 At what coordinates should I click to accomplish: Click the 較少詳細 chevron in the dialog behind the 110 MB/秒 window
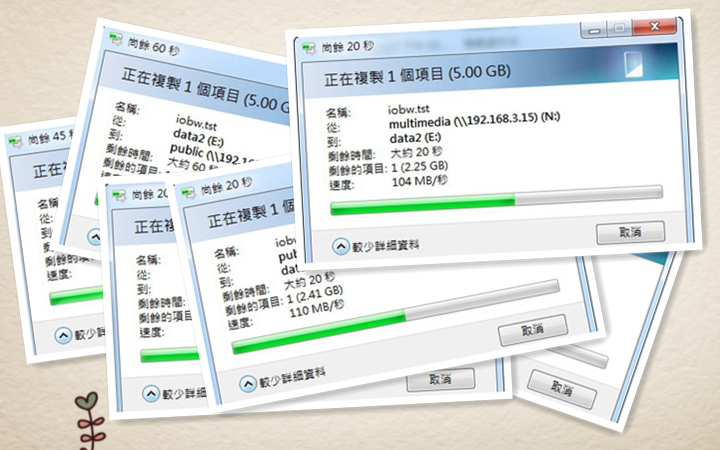(x=151, y=394)
